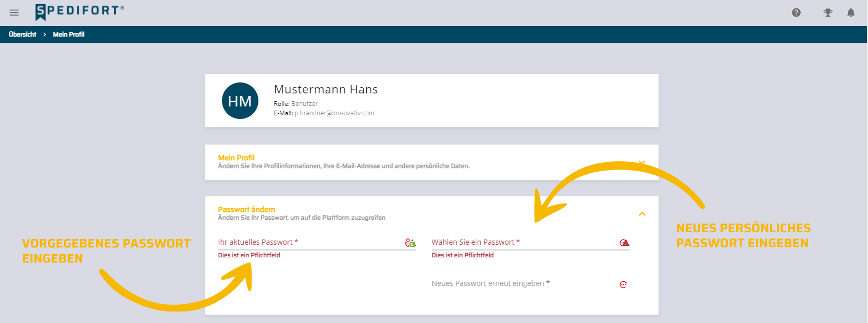Click description 'Ändern Sie Ihre Profilinformationen'

pyautogui.click(x=344, y=166)
